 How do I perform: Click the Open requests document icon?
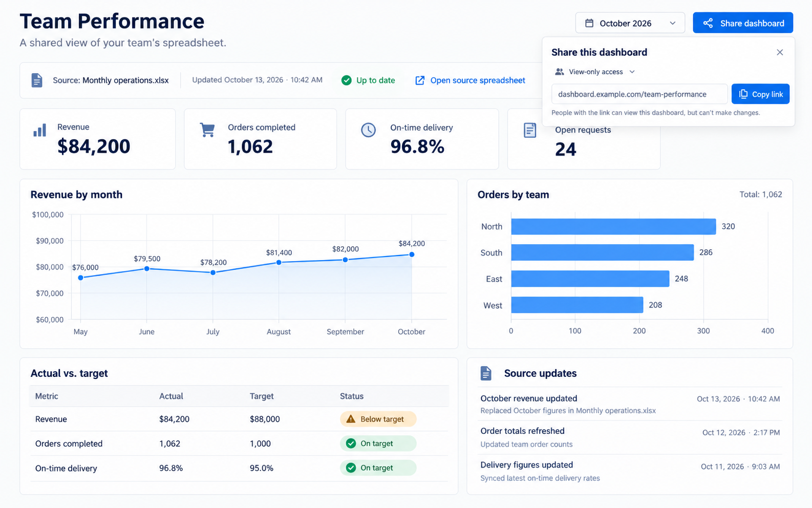point(530,130)
